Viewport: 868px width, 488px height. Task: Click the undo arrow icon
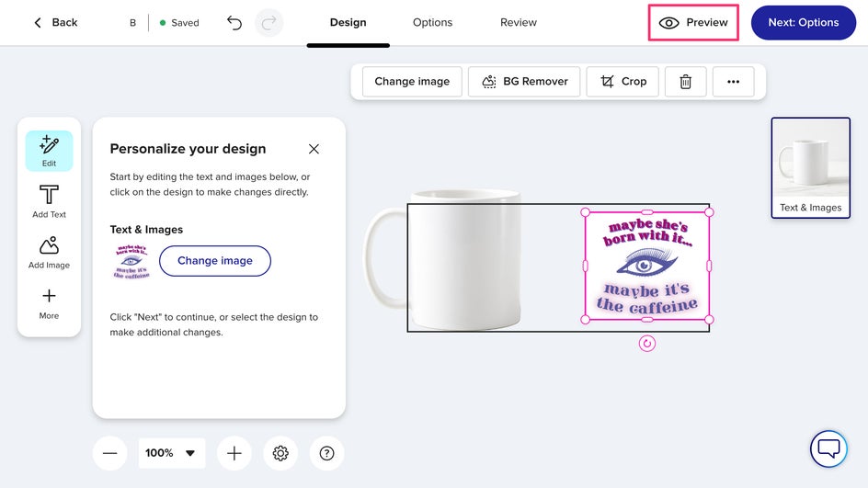234,23
